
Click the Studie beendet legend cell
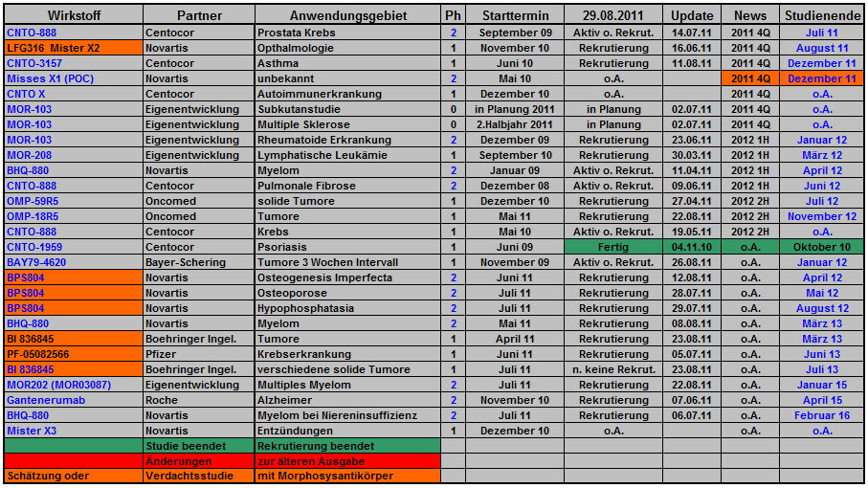(x=199, y=446)
